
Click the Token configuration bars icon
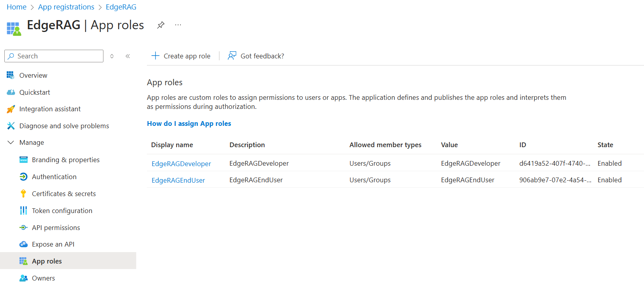[x=23, y=210]
